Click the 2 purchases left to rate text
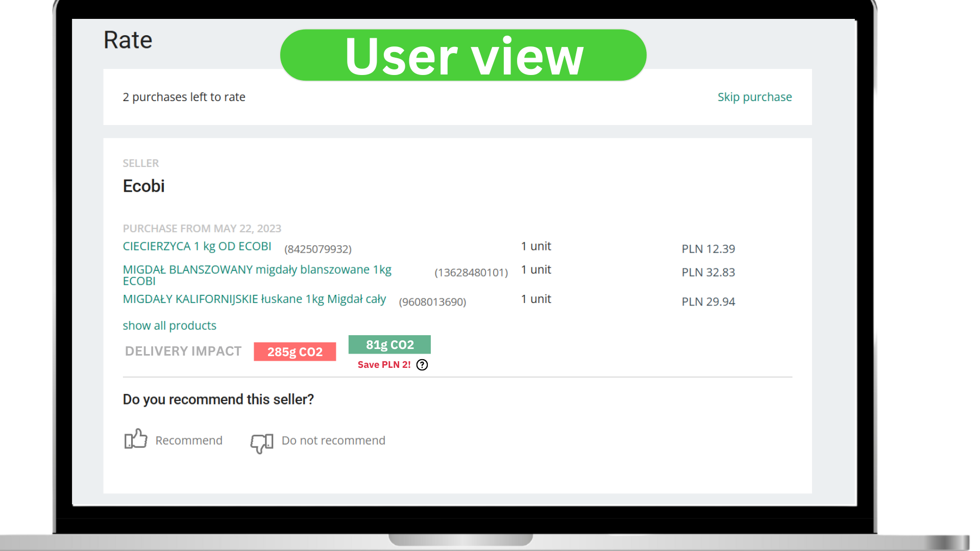This screenshot has width=980, height=551. pyautogui.click(x=184, y=97)
